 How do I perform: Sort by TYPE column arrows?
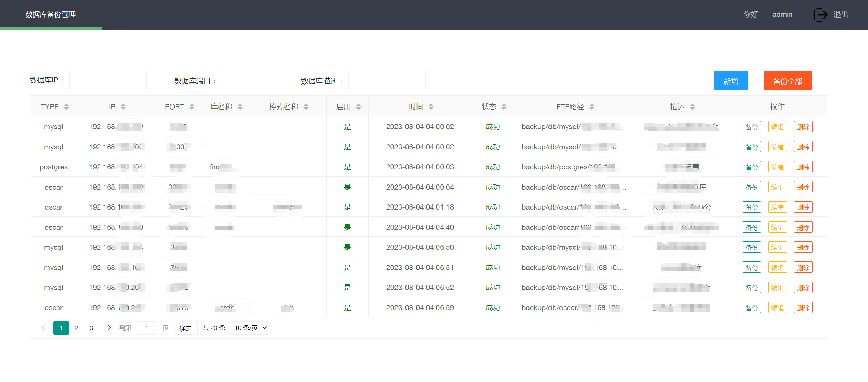coord(67,107)
